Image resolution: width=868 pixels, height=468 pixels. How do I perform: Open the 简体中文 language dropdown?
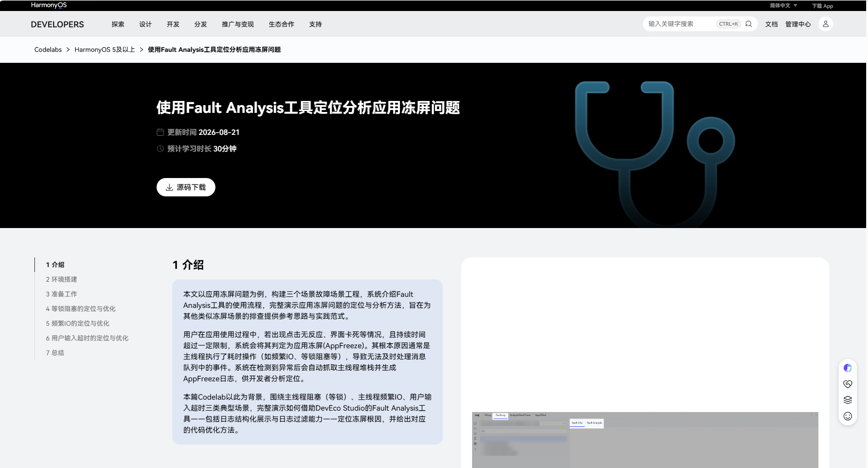pyautogui.click(x=783, y=6)
